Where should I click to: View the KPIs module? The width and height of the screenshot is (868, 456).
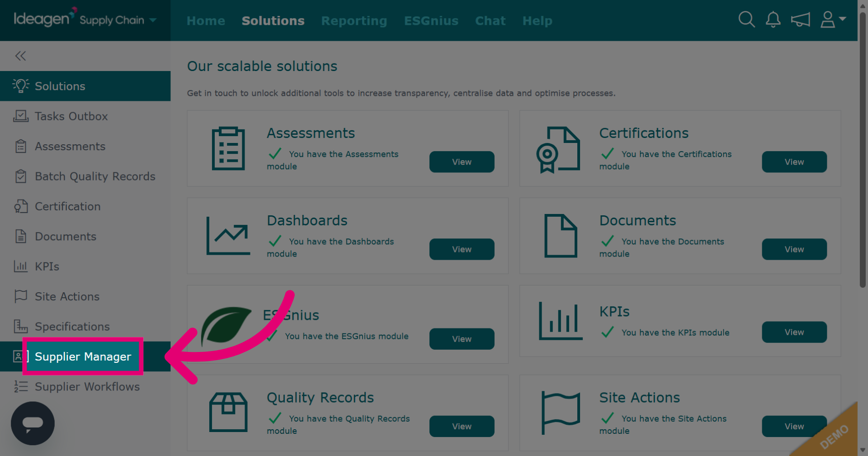pos(794,332)
